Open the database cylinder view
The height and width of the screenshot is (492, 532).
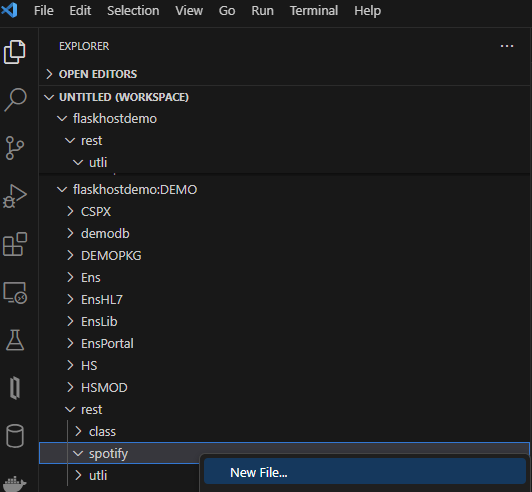pyautogui.click(x=15, y=436)
